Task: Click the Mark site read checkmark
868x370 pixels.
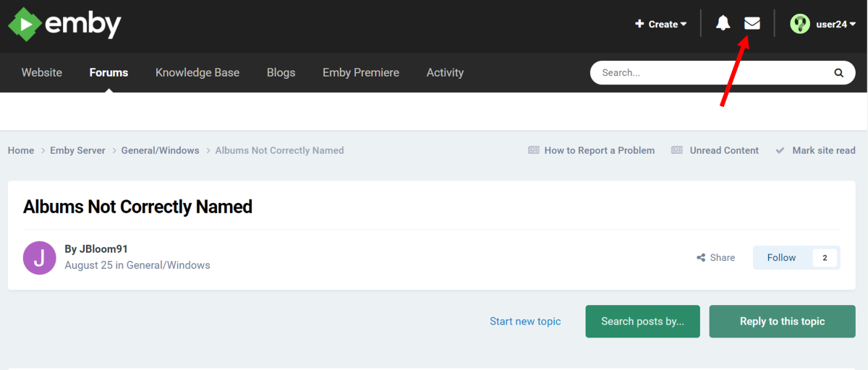Action: (780, 150)
